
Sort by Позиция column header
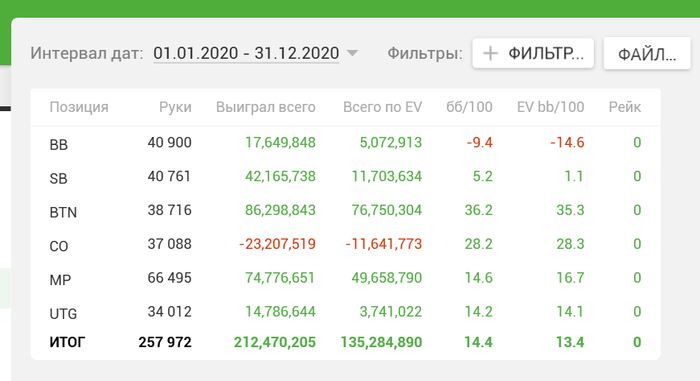pos(79,107)
